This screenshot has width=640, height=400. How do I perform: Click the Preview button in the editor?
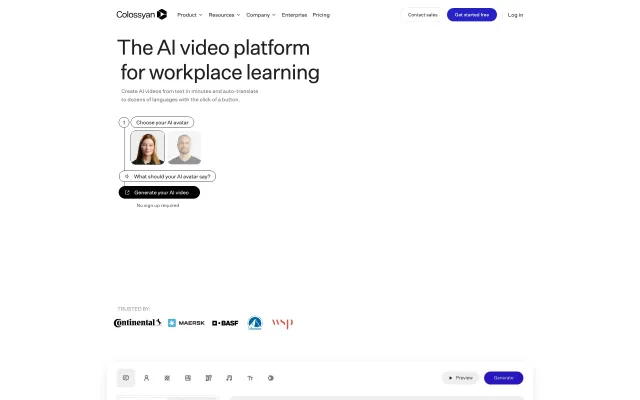[461, 378]
